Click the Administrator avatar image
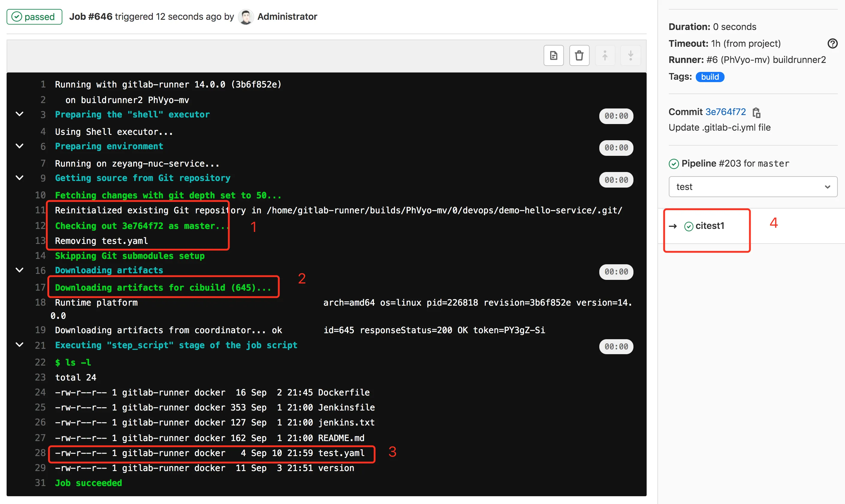Screen dimensions: 845x504 click(245, 17)
